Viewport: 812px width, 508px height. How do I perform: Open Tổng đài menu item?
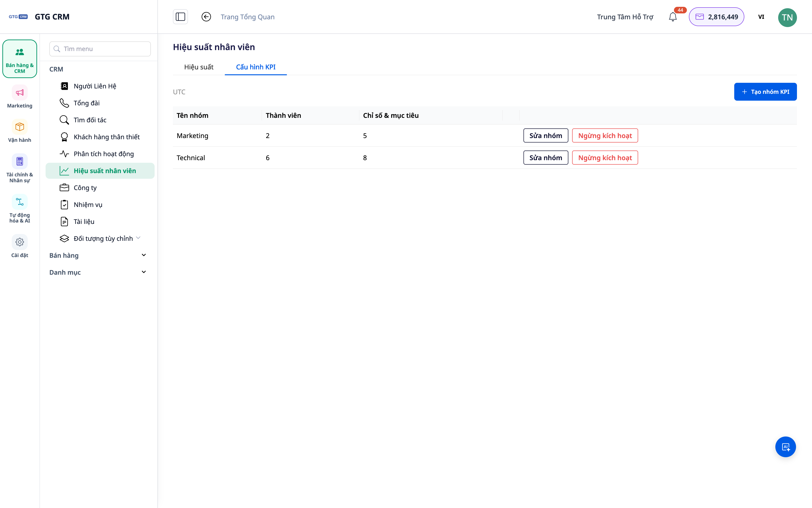tap(100, 103)
